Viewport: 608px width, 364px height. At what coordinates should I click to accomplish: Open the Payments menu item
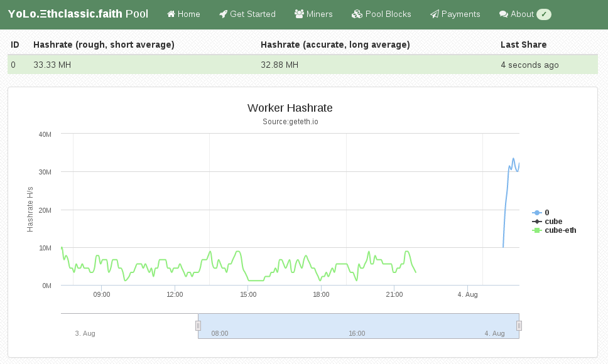tap(455, 14)
